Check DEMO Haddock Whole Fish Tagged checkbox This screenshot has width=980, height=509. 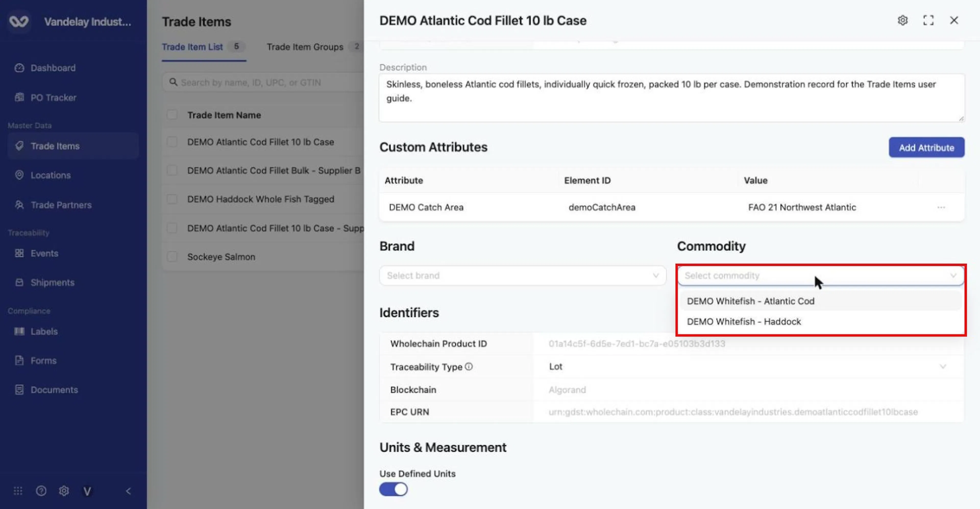coord(172,199)
